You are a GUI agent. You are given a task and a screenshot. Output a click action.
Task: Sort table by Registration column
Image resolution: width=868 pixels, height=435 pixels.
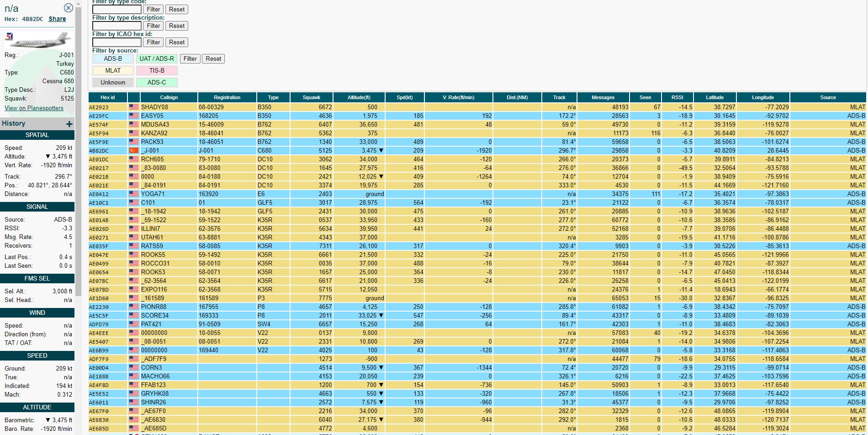click(x=227, y=97)
